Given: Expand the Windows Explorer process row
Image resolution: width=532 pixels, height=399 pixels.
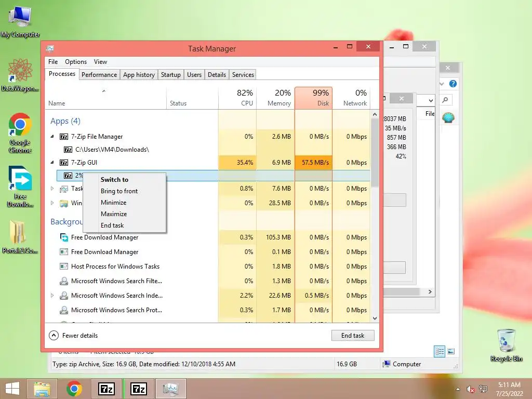Looking at the screenshot, I should coord(52,203).
